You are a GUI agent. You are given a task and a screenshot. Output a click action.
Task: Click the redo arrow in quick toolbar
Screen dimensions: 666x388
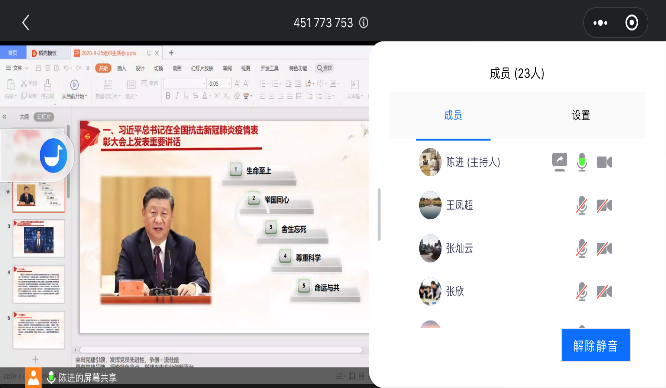click(78, 68)
